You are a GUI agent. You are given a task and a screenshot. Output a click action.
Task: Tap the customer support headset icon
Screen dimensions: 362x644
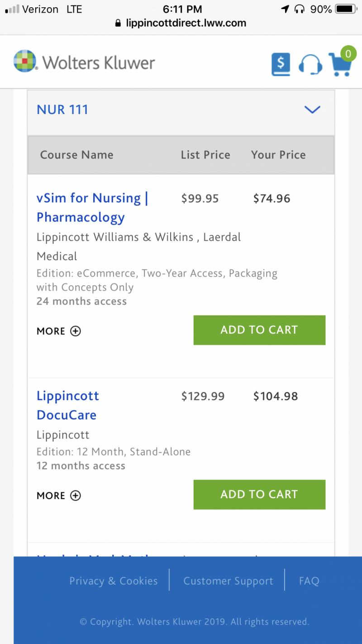pyautogui.click(x=310, y=65)
